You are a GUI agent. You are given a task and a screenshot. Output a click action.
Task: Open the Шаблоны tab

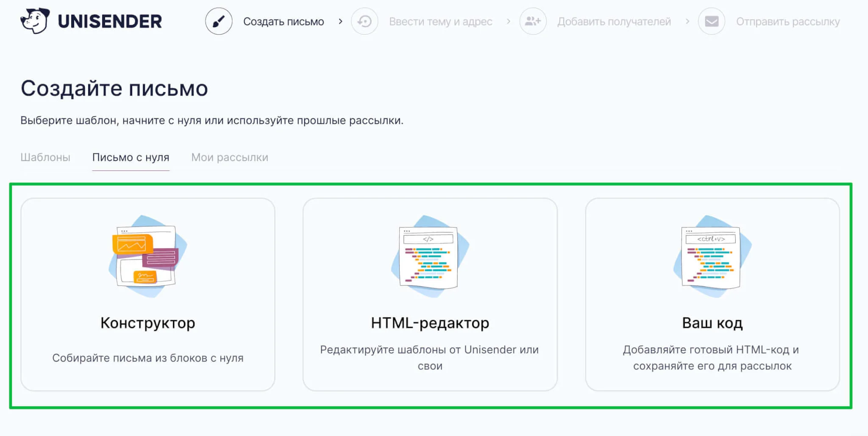45,157
